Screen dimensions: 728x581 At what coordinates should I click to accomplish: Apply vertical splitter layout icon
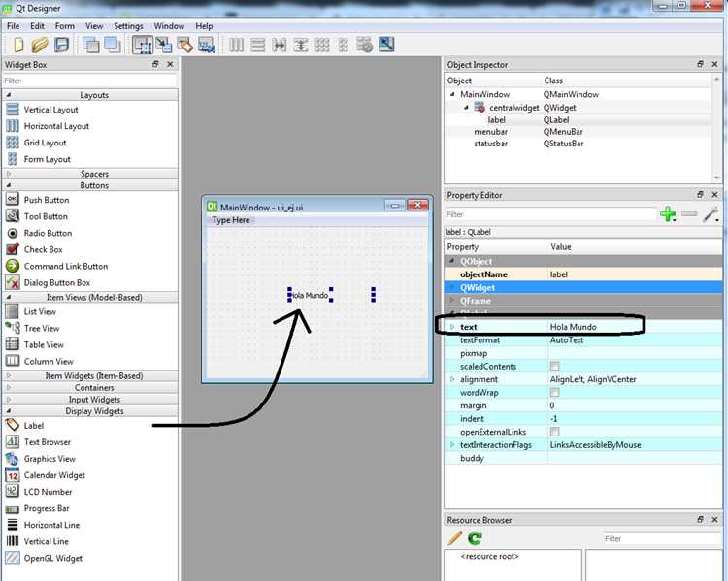point(300,45)
